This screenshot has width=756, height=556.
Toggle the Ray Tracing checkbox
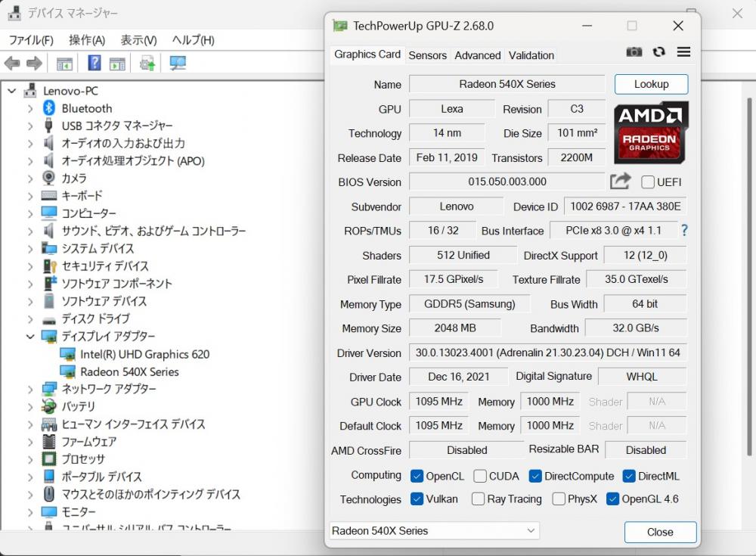pyautogui.click(x=478, y=499)
